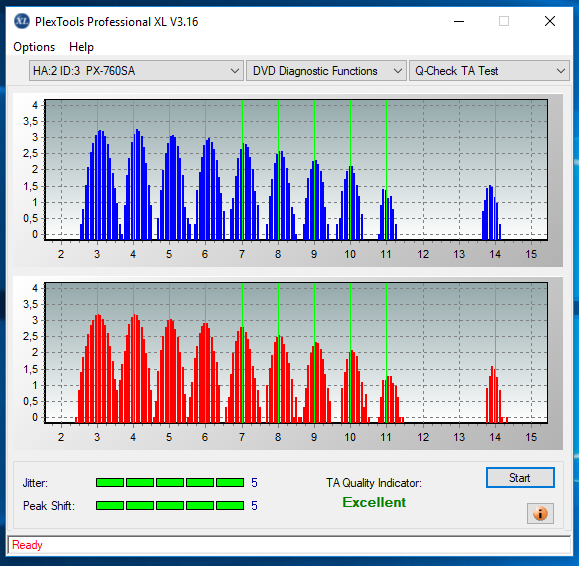Viewport: 579px width, 566px height.
Task: Click the PlexTools XL logo icon
Action: 21,21
